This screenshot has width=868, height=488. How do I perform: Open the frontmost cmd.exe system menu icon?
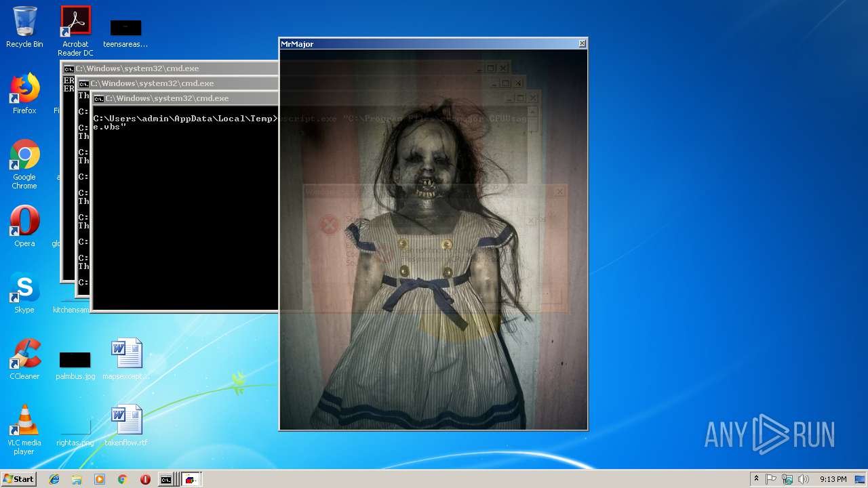[98, 98]
